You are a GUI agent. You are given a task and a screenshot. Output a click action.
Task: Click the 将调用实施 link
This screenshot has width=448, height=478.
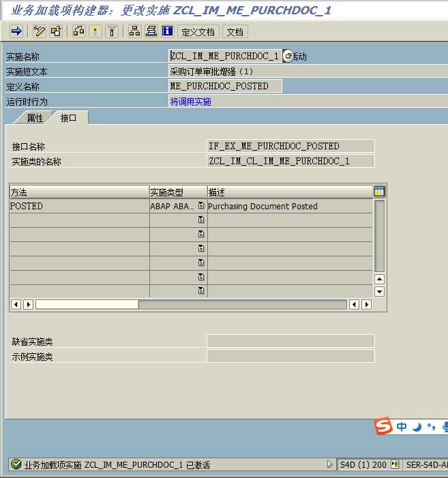tap(190, 102)
